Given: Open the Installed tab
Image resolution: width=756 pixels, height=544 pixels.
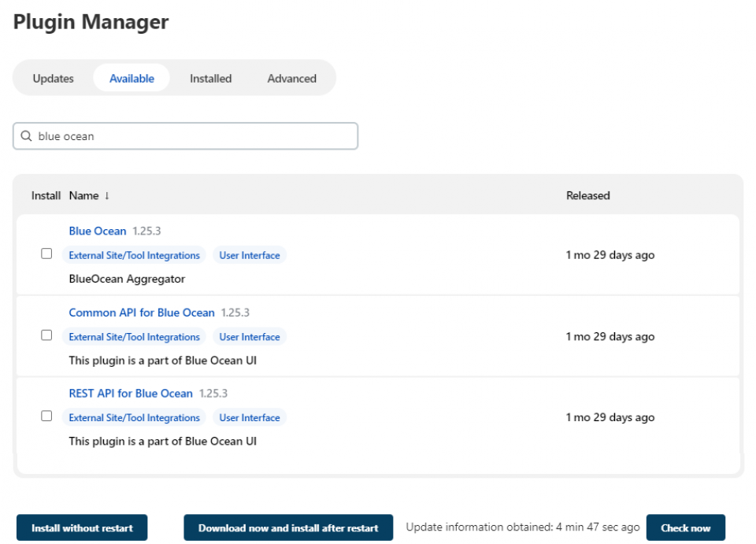Looking at the screenshot, I should click(211, 79).
